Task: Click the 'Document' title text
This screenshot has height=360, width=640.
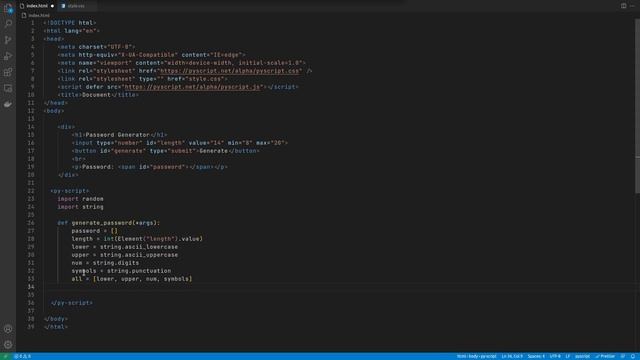Action: click(x=96, y=95)
